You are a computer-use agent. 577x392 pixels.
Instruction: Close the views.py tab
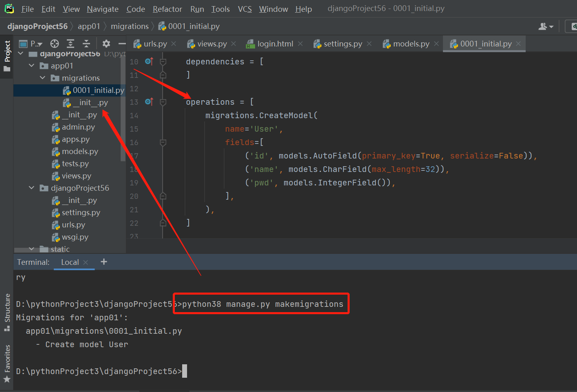pyautogui.click(x=233, y=44)
